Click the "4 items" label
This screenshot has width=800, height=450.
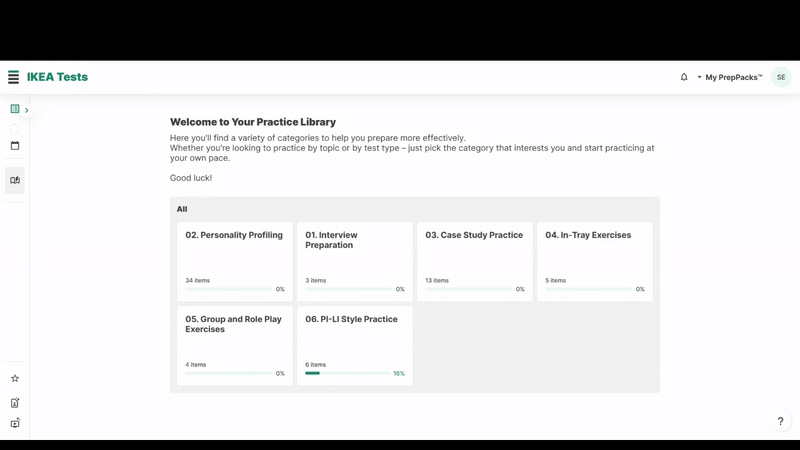195,365
